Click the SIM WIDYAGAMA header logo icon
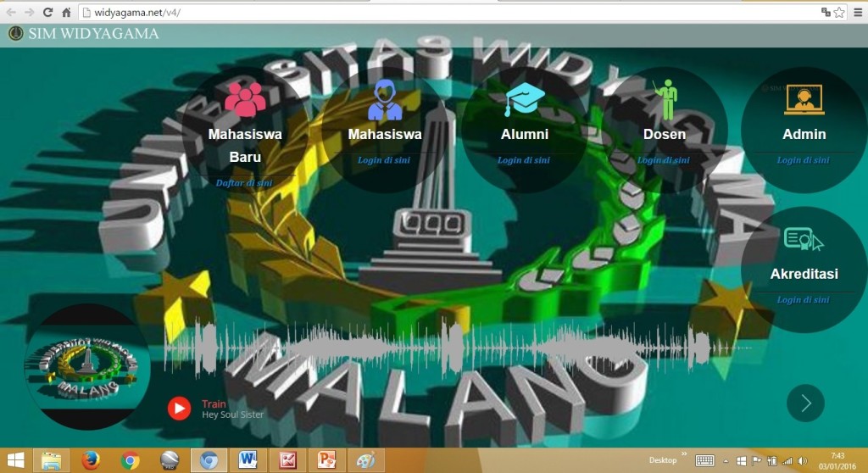 coord(15,33)
